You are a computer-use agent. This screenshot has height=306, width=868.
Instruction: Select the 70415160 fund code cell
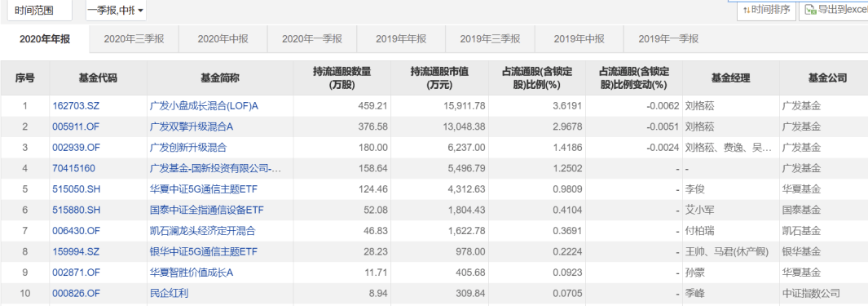coord(99,169)
